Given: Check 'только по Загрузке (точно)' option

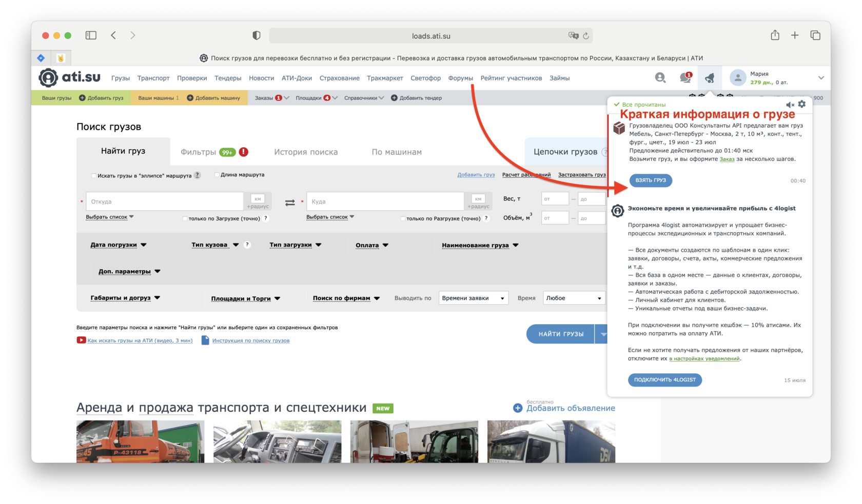Looking at the screenshot, I should (x=185, y=218).
